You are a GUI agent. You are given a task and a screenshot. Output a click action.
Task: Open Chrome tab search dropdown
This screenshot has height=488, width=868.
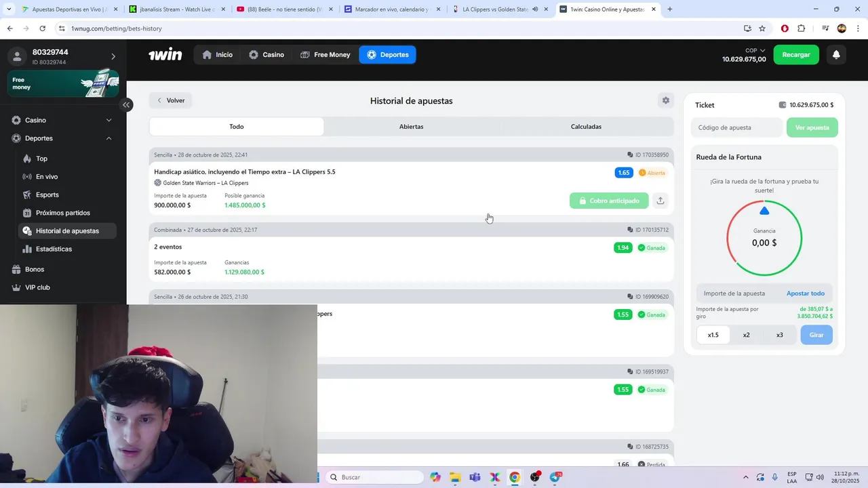click(x=9, y=9)
